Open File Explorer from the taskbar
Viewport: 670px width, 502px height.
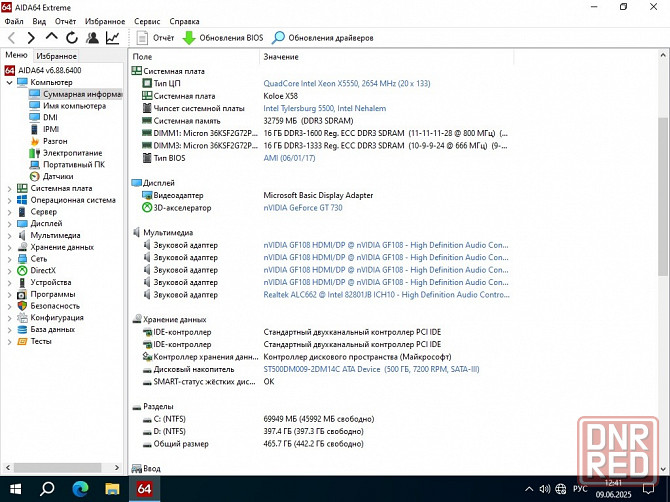tap(112, 489)
